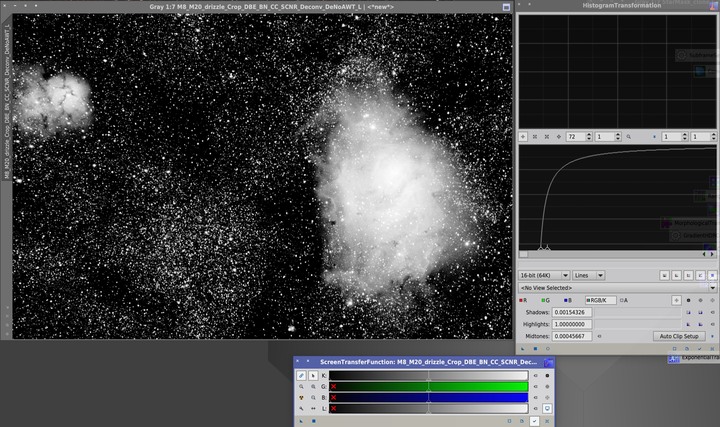Click the green G channel slider in STF

430,386
